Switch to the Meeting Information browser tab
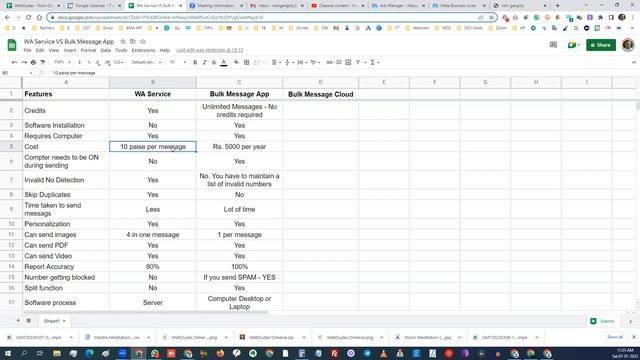Viewport: 640px width, 360px height. (x=216, y=6)
